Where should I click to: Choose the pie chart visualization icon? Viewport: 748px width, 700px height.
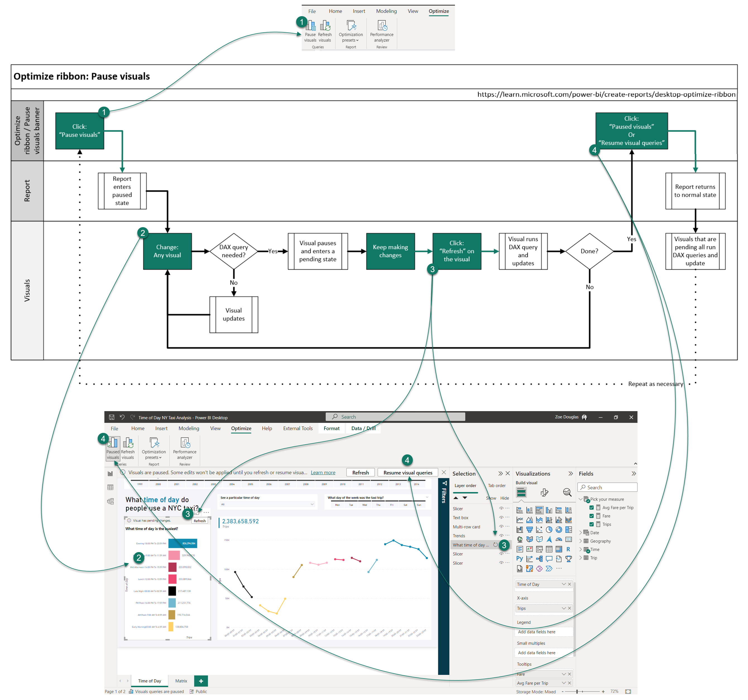pos(549,529)
